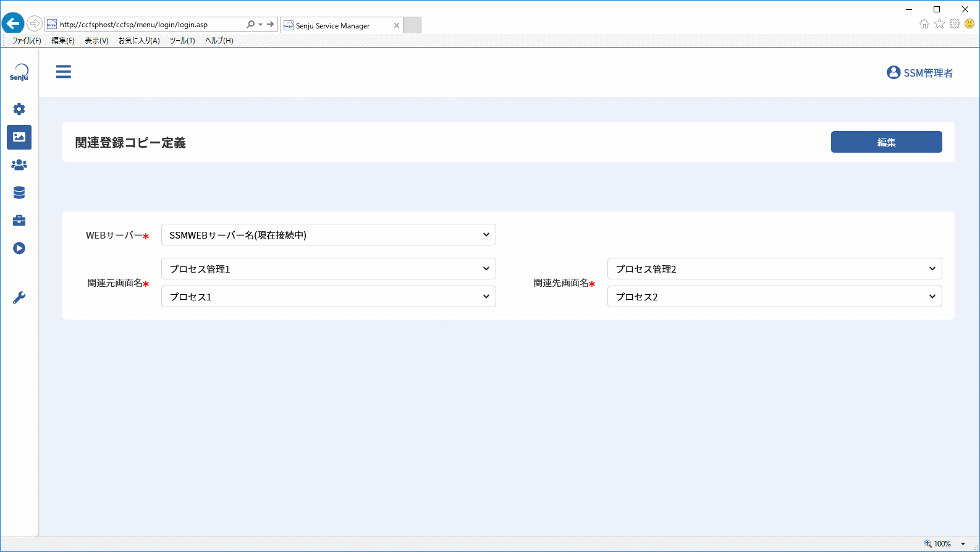Screen dimensions: 980x552
Task: Open the gear settings sidebar icon
Action: (x=19, y=109)
